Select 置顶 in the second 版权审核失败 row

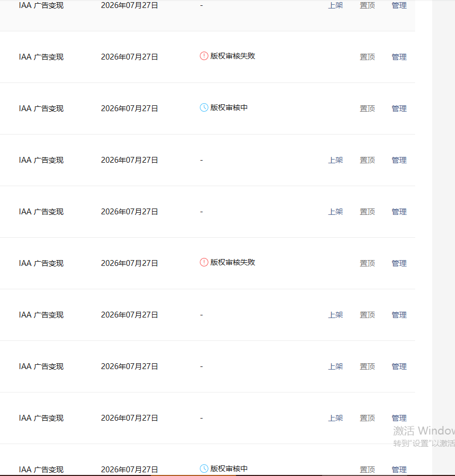[367, 263]
